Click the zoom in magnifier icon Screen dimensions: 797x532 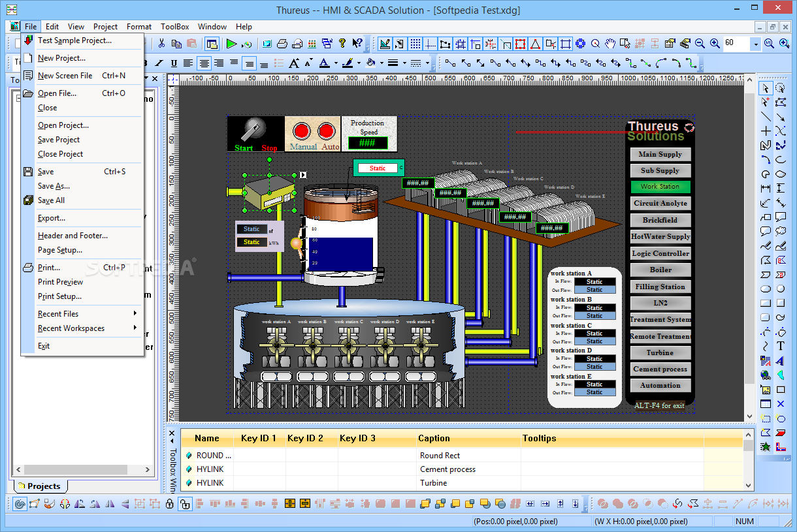pyautogui.click(x=715, y=44)
